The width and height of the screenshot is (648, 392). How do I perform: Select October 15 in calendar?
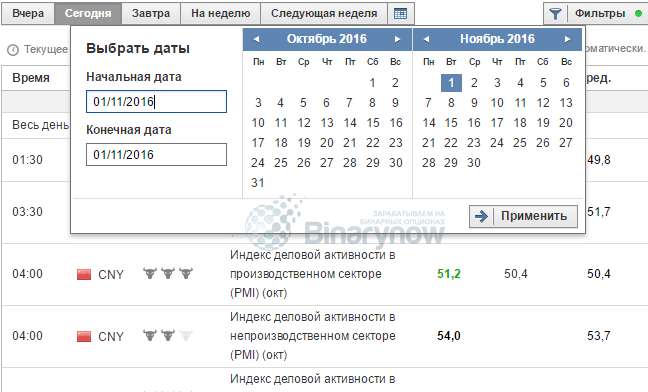(373, 123)
